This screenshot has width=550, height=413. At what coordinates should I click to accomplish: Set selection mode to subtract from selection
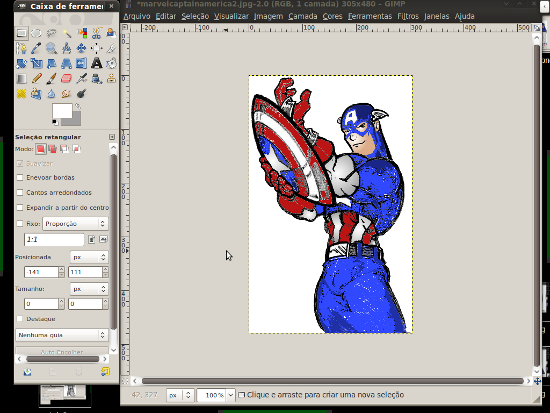pos(65,149)
